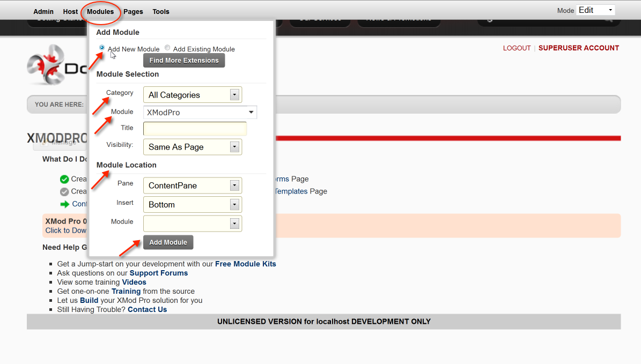Select Add New Module radio button
The image size is (641, 364).
tap(102, 48)
